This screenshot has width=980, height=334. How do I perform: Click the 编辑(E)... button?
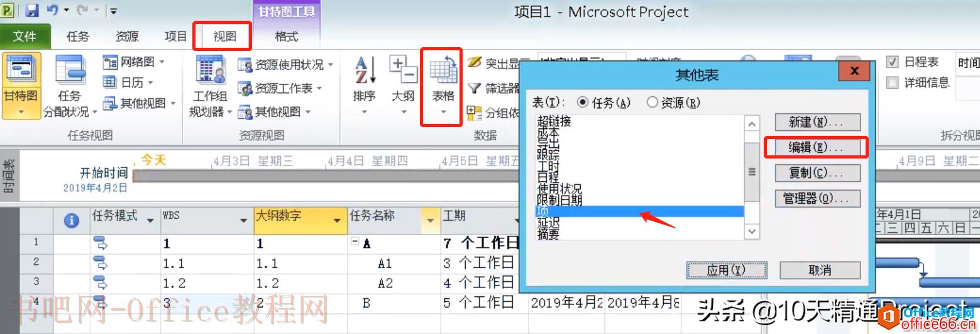(x=817, y=147)
